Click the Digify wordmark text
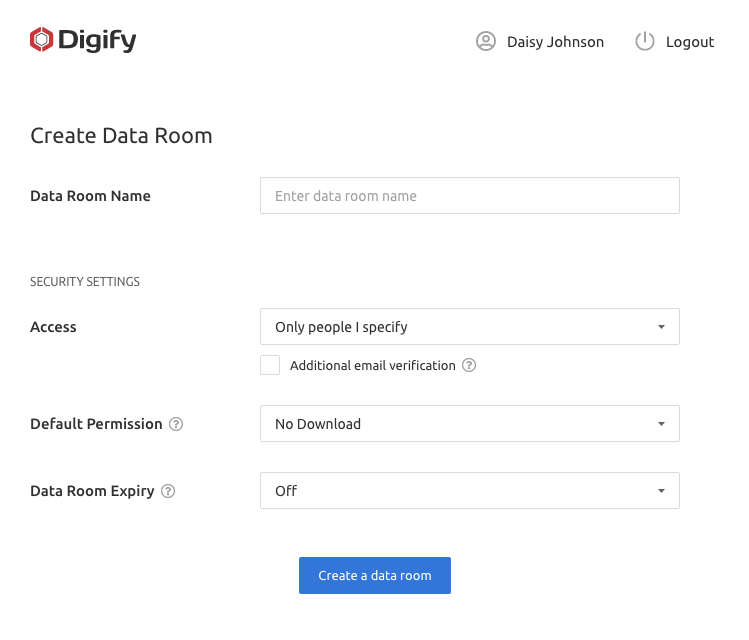Screen dimensions: 749x640 (x=96, y=41)
